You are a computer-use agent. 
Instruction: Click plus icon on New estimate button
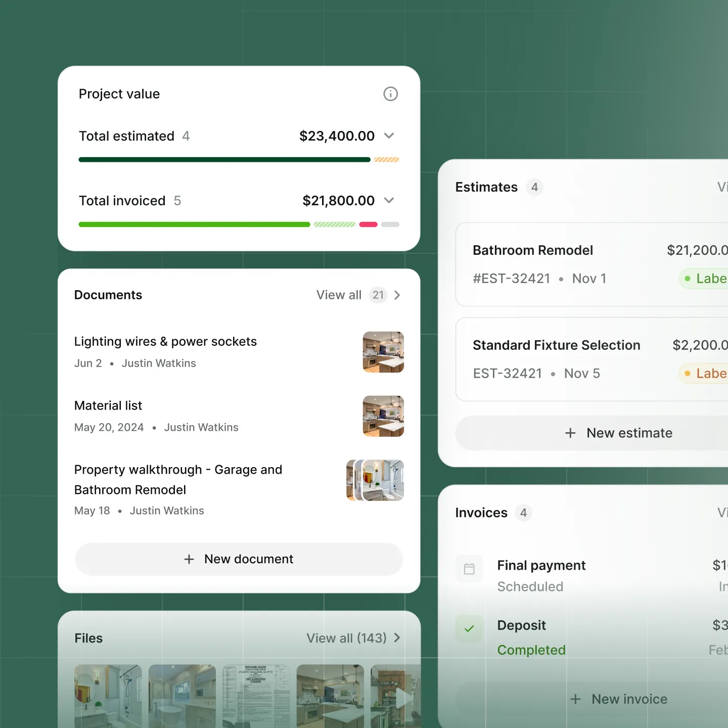[x=570, y=433]
